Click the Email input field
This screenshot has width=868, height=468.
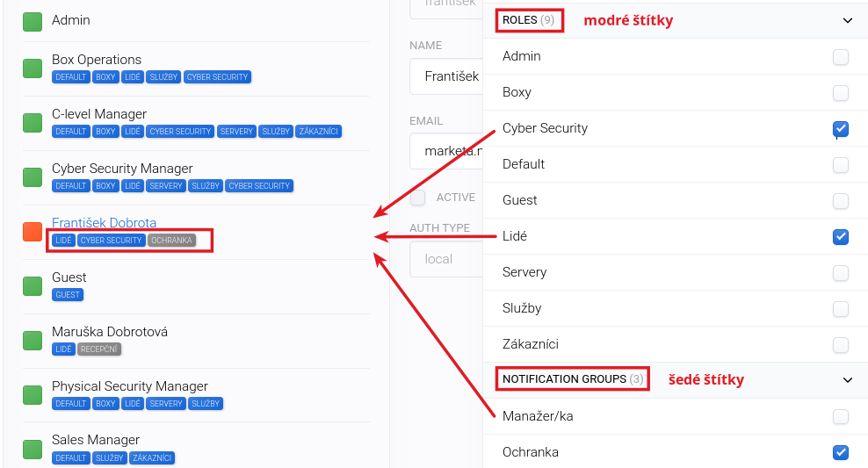[x=446, y=151]
